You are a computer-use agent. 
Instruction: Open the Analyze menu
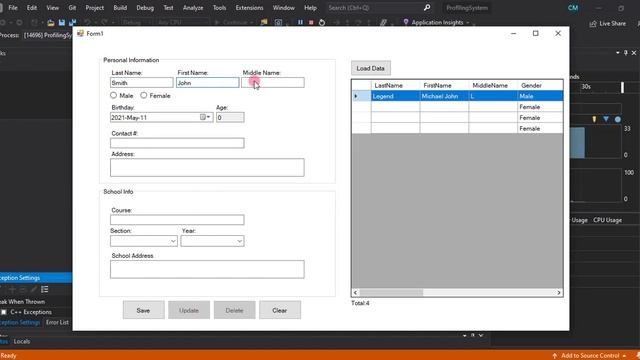pyautogui.click(x=193, y=8)
